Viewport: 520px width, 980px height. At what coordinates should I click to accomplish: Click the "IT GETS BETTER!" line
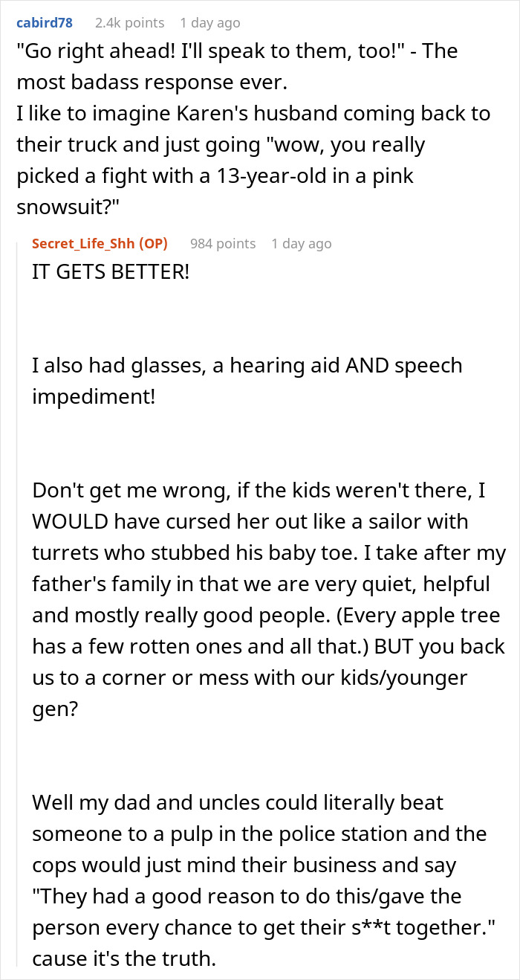[x=111, y=272]
